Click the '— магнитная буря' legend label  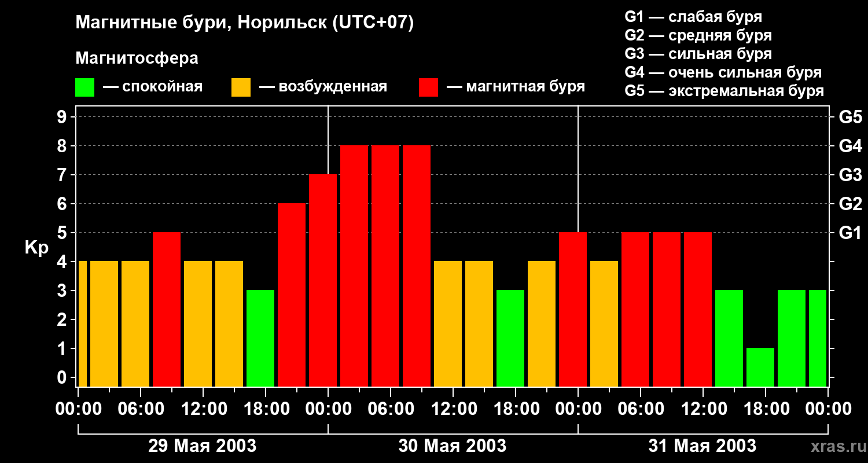click(x=516, y=87)
